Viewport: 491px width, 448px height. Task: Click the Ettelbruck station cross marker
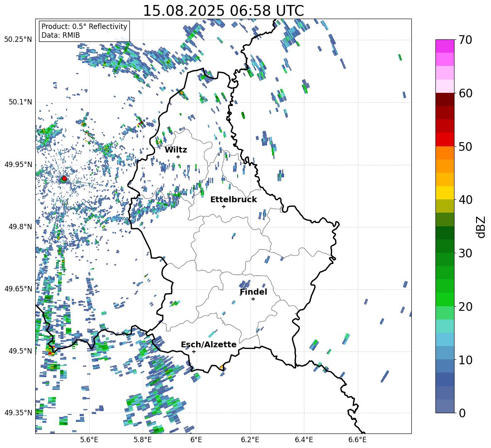click(224, 206)
